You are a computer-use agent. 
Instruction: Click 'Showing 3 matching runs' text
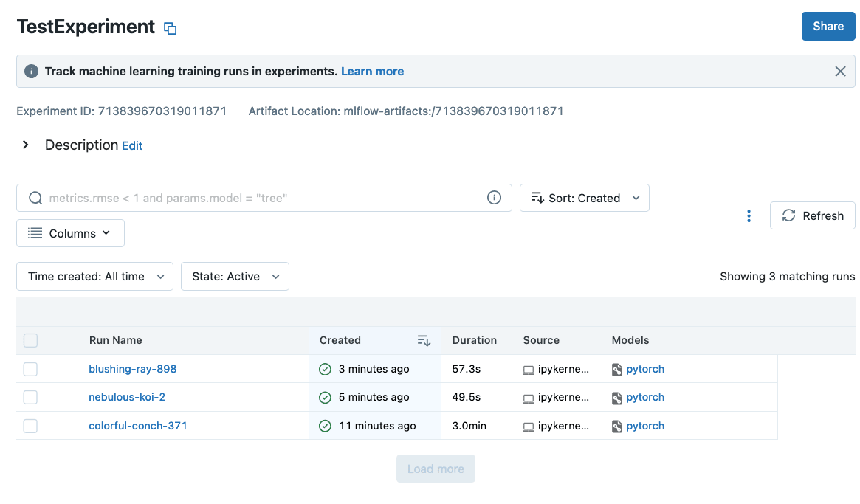point(787,277)
